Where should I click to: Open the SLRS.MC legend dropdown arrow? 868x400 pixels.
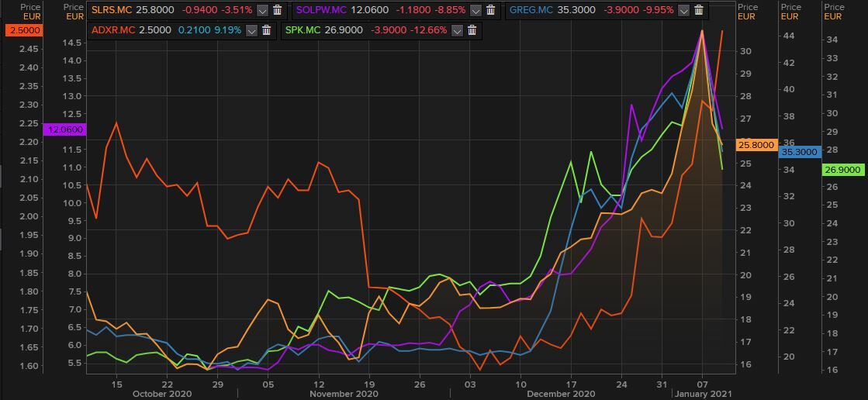click(262, 11)
